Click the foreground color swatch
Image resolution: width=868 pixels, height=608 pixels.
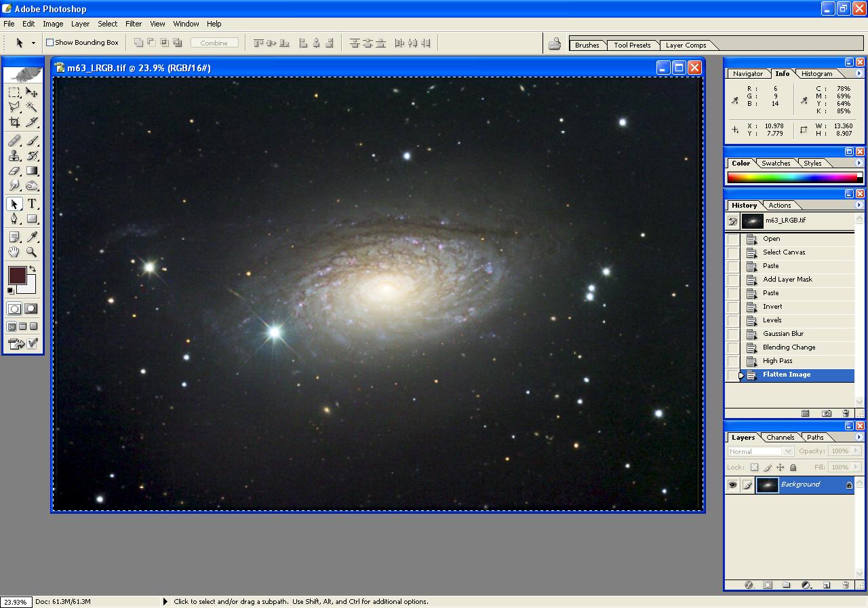point(17,275)
